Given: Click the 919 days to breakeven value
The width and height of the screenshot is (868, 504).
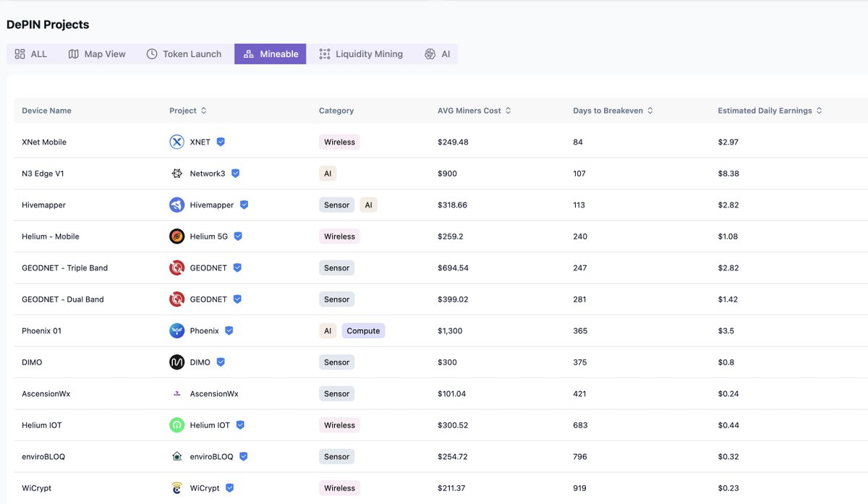Looking at the screenshot, I should click(x=580, y=488).
